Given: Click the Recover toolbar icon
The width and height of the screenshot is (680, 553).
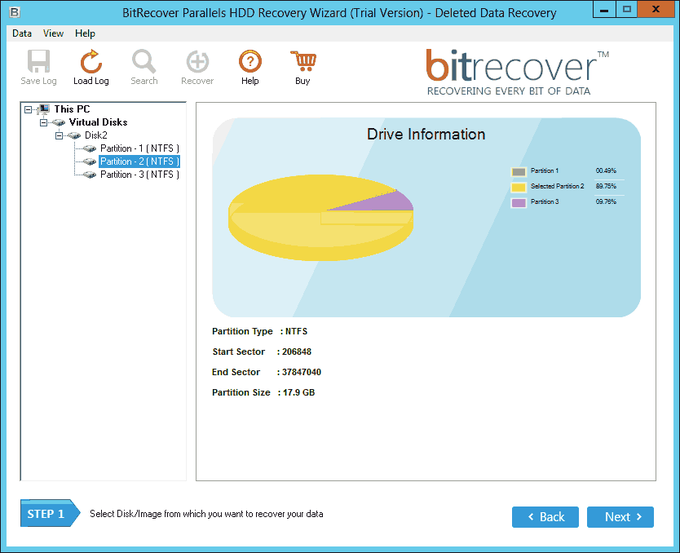Looking at the screenshot, I should pyautogui.click(x=197, y=61).
